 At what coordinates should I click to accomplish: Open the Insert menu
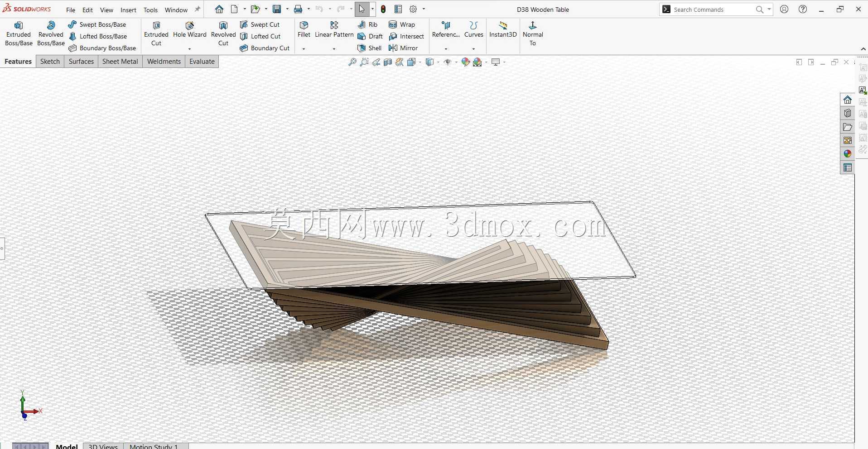coord(128,10)
